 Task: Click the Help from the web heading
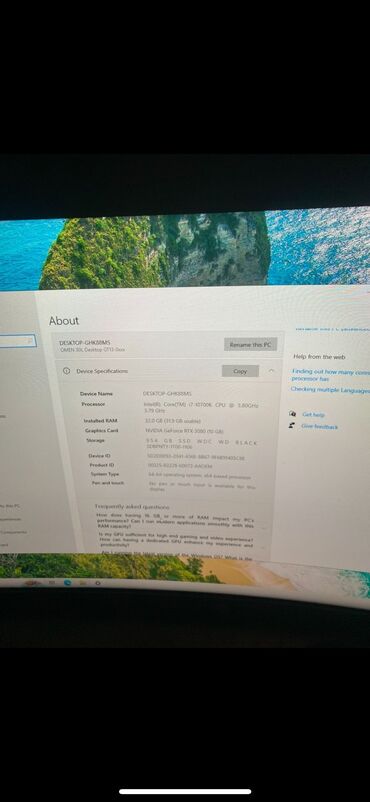[x=319, y=357]
